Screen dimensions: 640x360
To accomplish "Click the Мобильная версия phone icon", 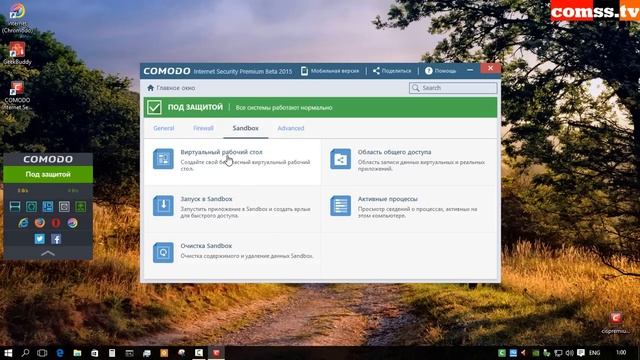I will (x=304, y=71).
